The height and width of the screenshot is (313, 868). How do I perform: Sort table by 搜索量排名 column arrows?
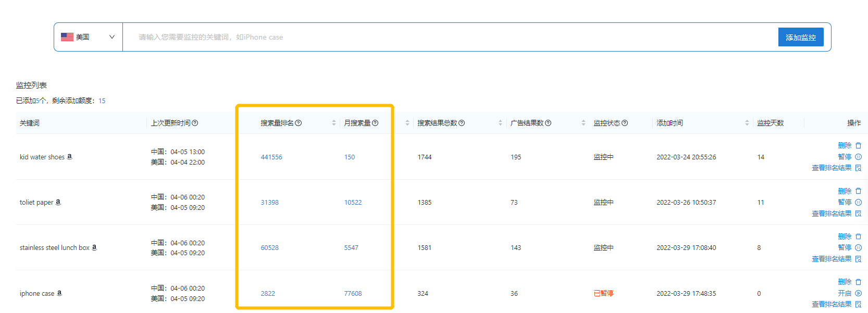[334, 123]
